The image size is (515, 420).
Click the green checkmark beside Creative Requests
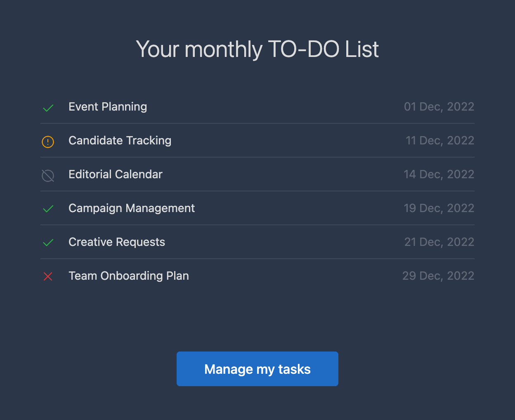pos(48,243)
